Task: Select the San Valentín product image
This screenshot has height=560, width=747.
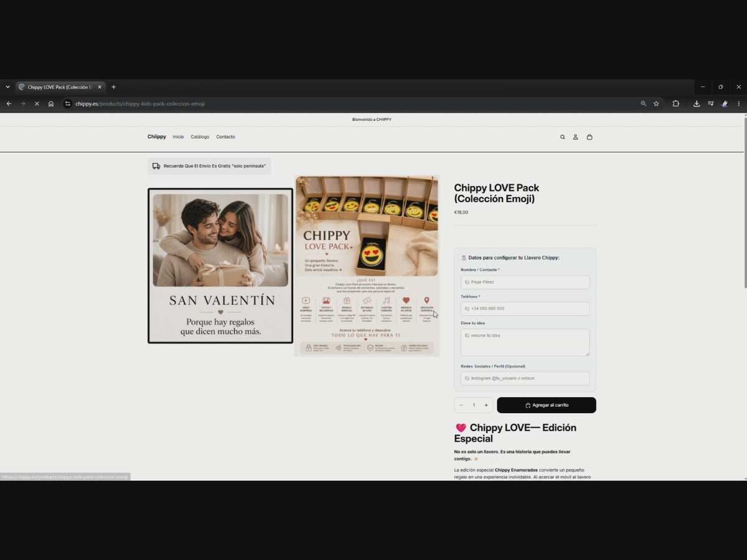Action: pyautogui.click(x=220, y=266)
